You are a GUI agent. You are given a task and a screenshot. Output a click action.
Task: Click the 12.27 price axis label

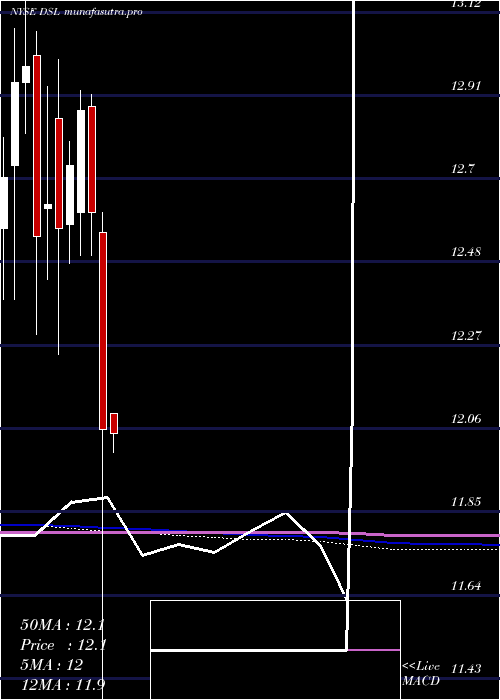tap(467, 335)
